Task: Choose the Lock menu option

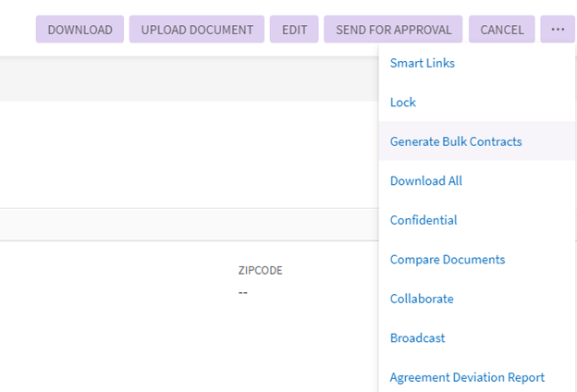Action: click(x=403, y=103)
